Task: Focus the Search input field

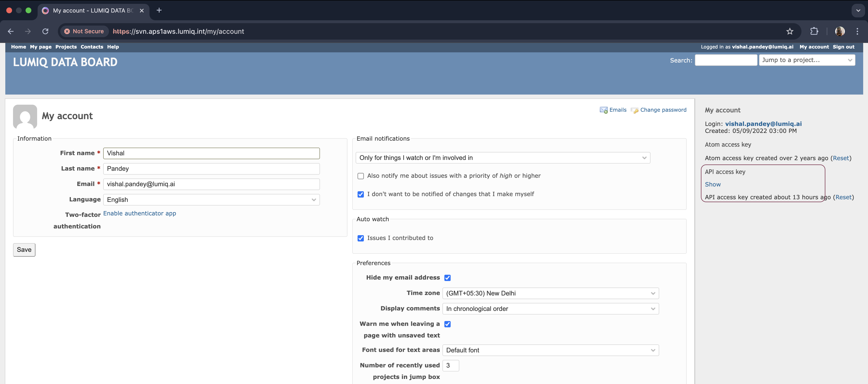Action: pyautogui.click(x=726, y=60)
